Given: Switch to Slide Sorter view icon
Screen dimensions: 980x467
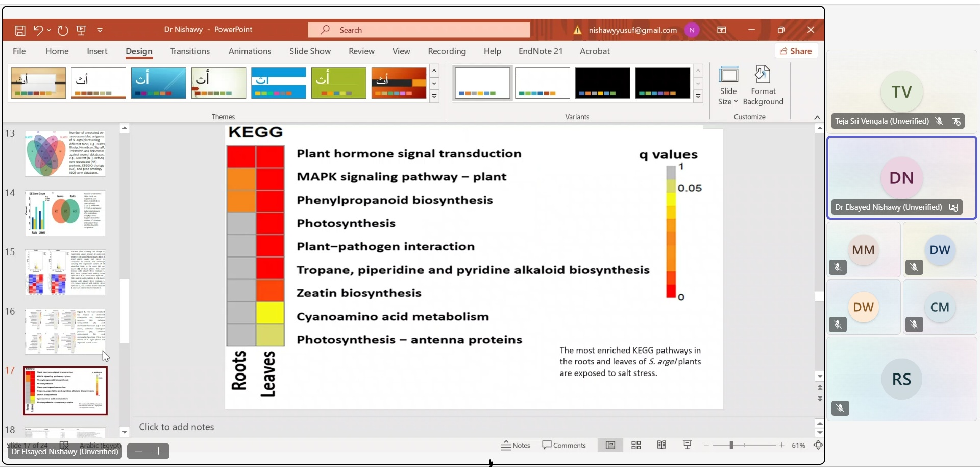Looking at the screenshot, I should 636,446.
